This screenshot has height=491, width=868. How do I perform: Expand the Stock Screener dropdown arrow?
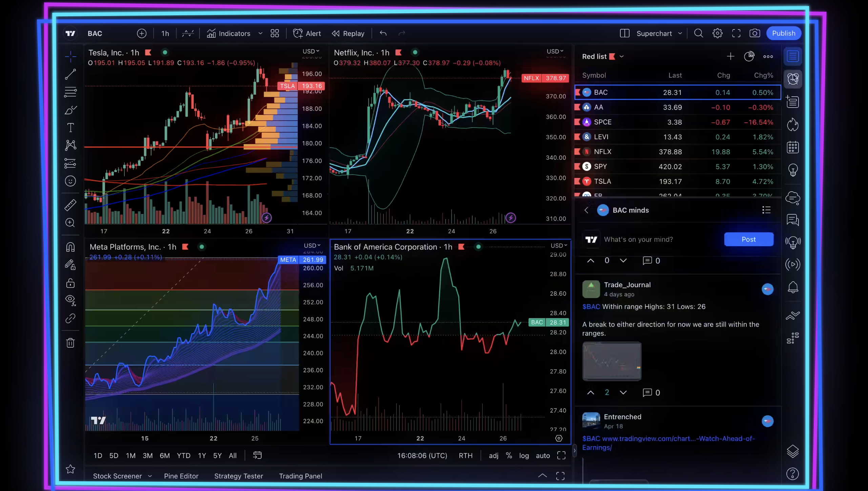click(150, 476)
